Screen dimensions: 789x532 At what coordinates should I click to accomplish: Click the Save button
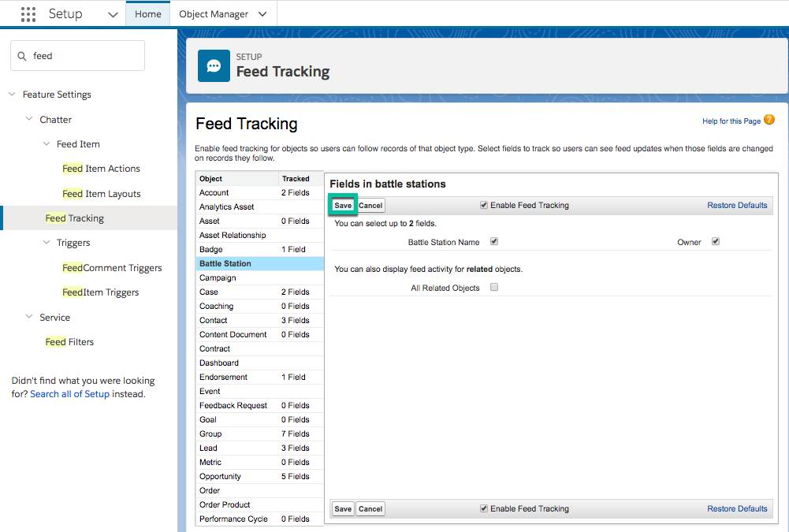(x=342, y=205)
